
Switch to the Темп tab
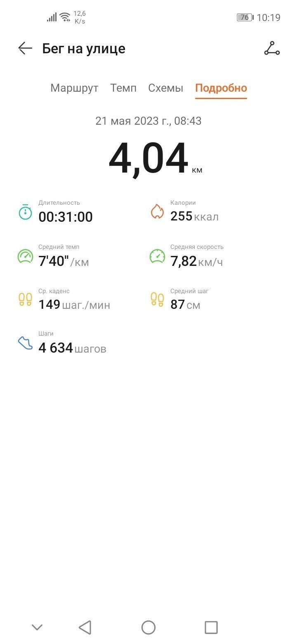coord(123,88)
